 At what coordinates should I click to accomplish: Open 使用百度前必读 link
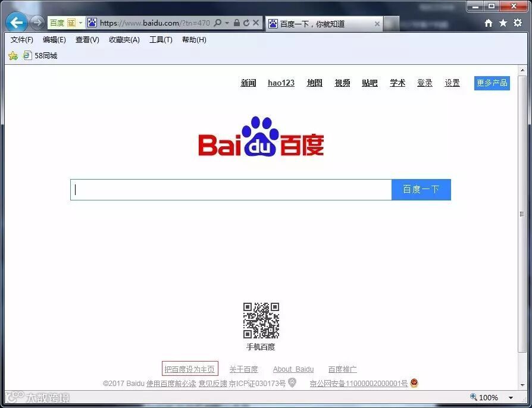coord(171,384)
